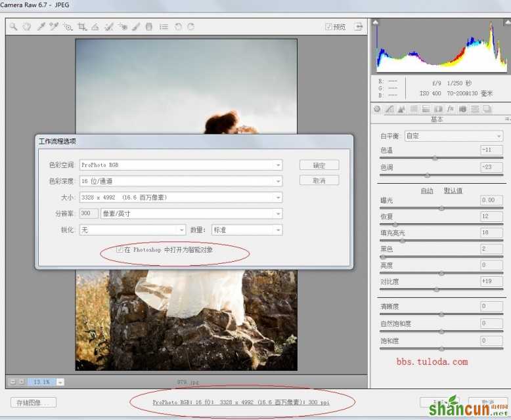
Task: Open the Presets tab
Action: coord(475,109)
